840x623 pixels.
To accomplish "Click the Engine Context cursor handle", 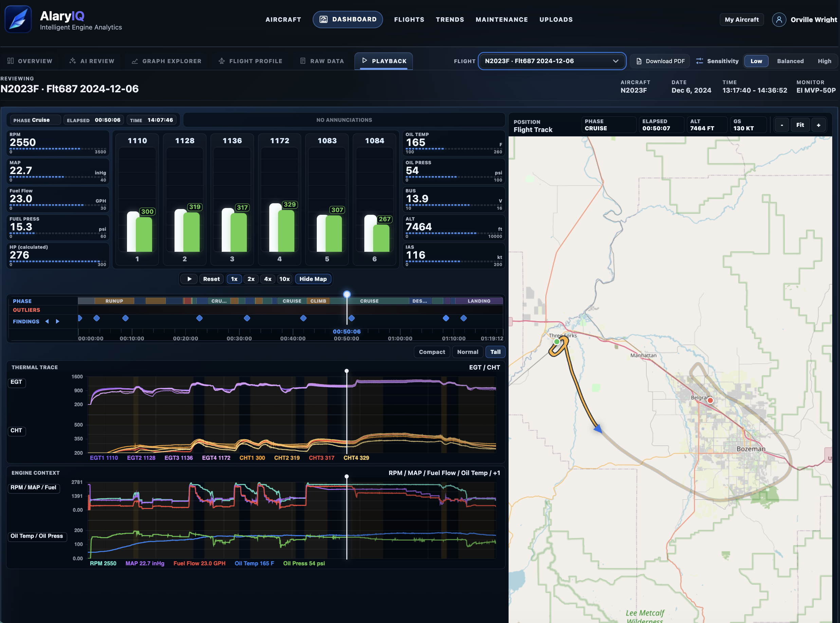I will (346, 477).
